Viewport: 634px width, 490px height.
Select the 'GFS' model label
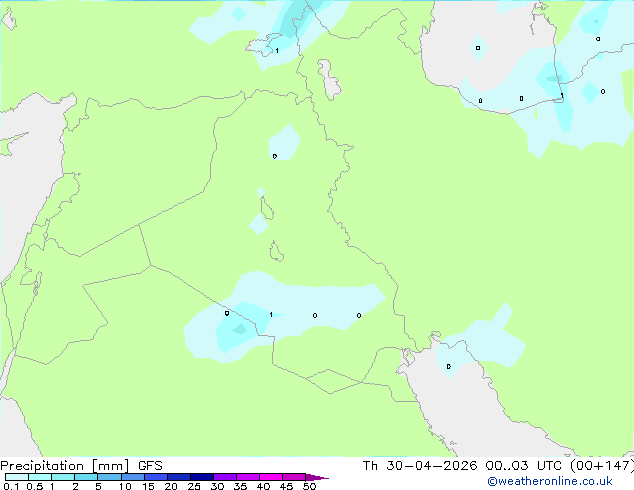click(150, 466)
